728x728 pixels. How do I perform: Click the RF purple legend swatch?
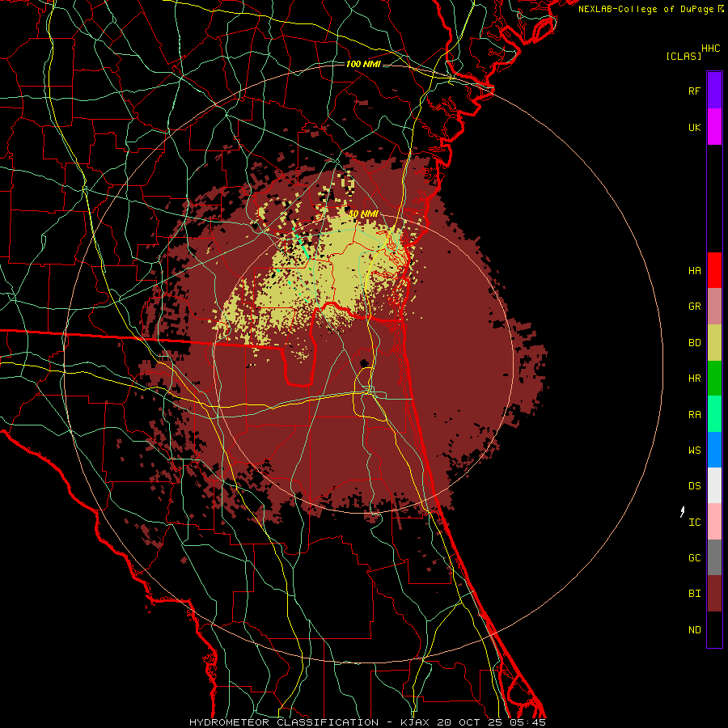714,91
